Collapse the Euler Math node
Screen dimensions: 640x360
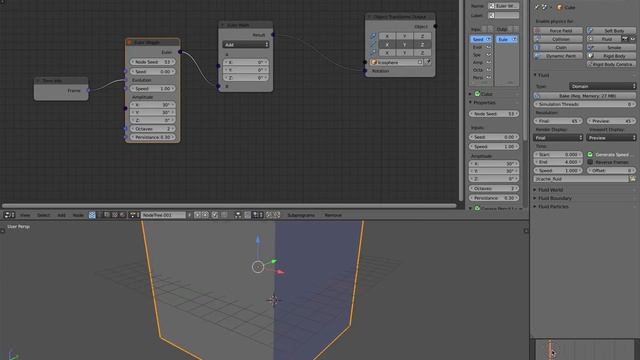point(223,25)
